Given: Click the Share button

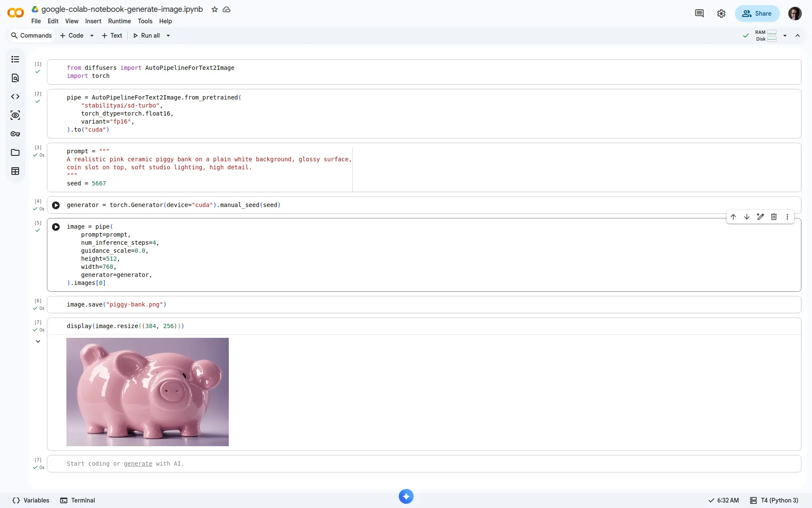Looking at the screenshot, I should pyautogui.click(x=757, y=14).
